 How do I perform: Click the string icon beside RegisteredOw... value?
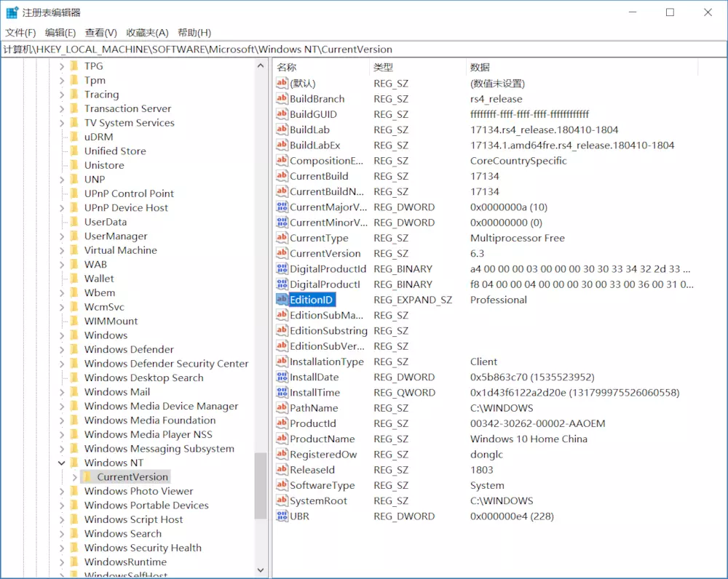click(x=282, y=454)
